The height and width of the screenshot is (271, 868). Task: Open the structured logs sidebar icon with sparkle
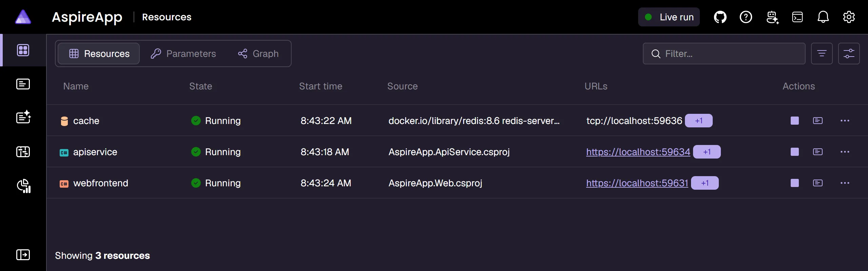tap(24, 117)
